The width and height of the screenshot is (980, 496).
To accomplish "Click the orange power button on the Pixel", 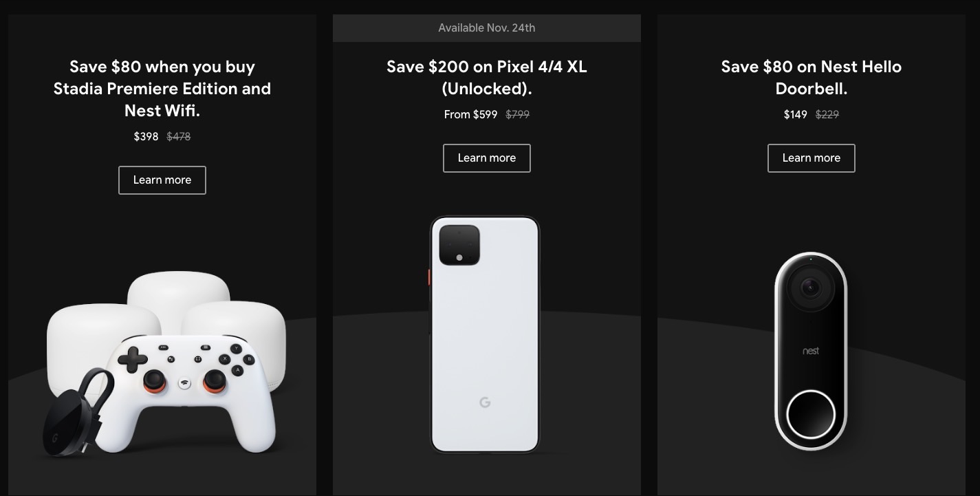I will click(429, 277).
